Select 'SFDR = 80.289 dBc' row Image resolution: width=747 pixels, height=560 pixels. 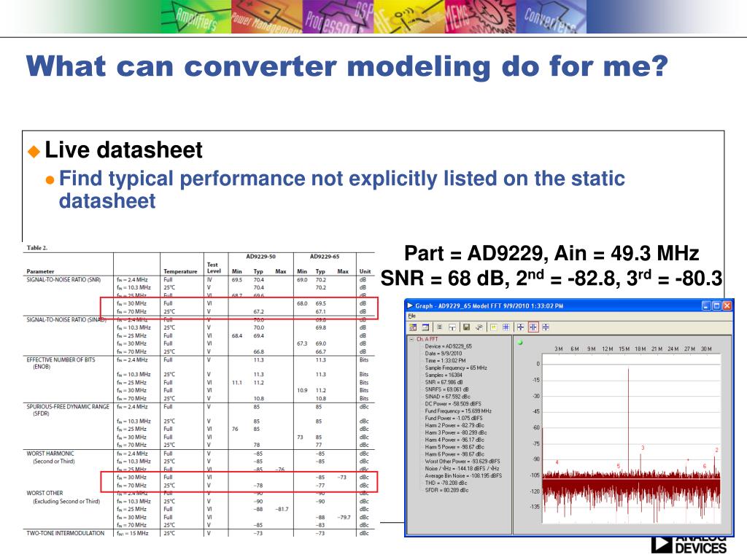click(x=446, y=489)
